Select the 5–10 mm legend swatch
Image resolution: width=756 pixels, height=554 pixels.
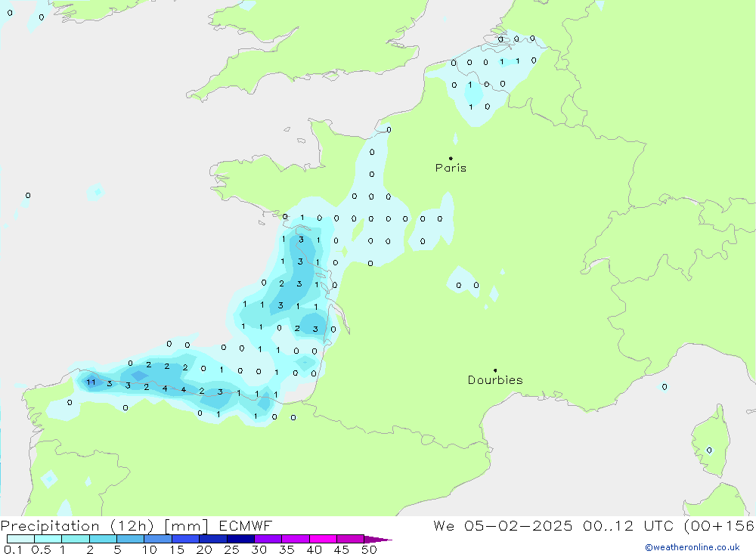[x=131, y=539]
